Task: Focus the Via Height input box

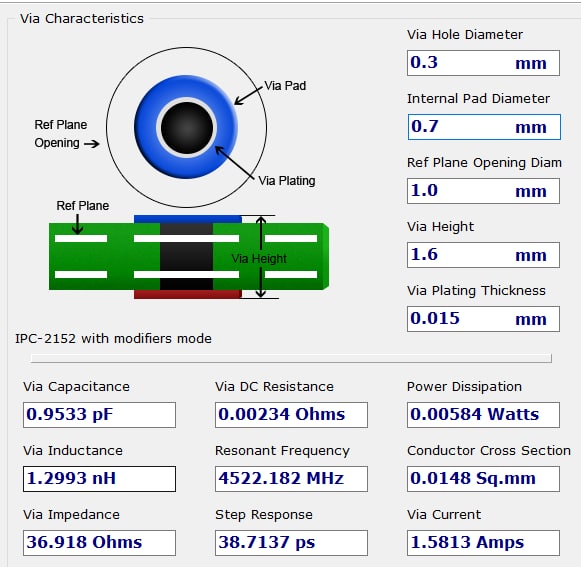Action: (x=483, y=255)
